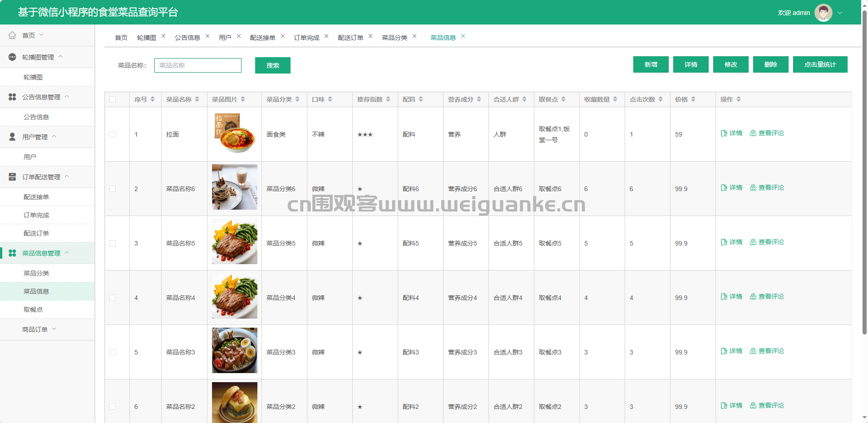The height and width of the screenshot is (423, 868).
Task: Sort by 点击次数 column arrows
Action: point(661,99)
